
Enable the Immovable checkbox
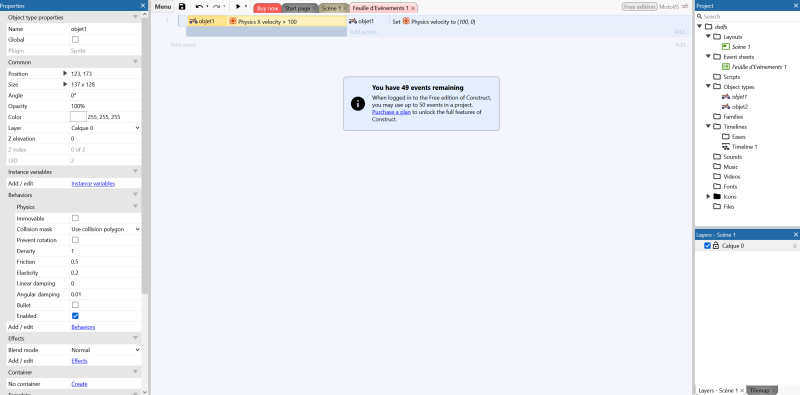point(75,218)
